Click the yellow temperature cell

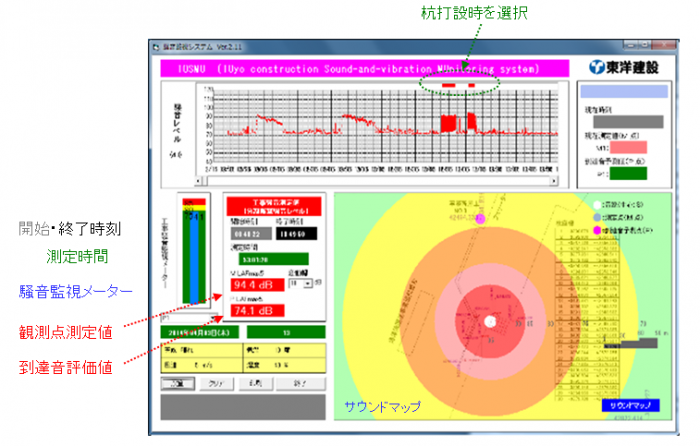click(x=284, y=350)
